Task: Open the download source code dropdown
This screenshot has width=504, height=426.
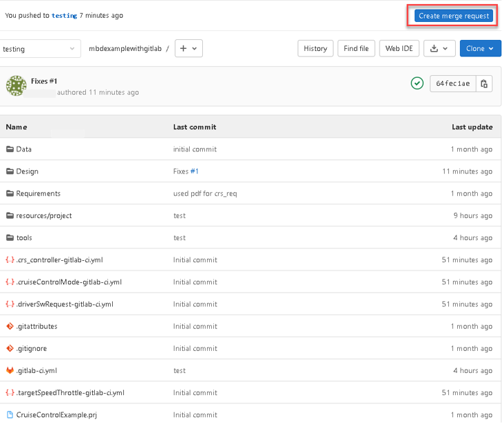Action: point(439,49)
